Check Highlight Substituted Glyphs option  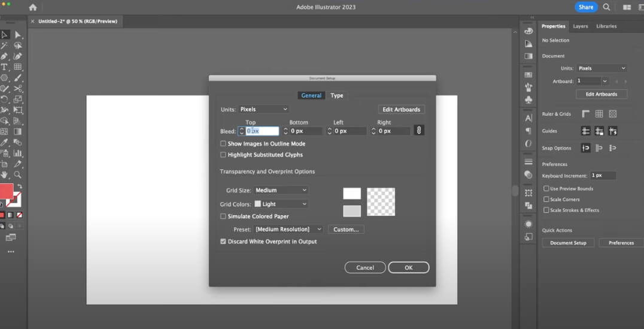(223, 155)
